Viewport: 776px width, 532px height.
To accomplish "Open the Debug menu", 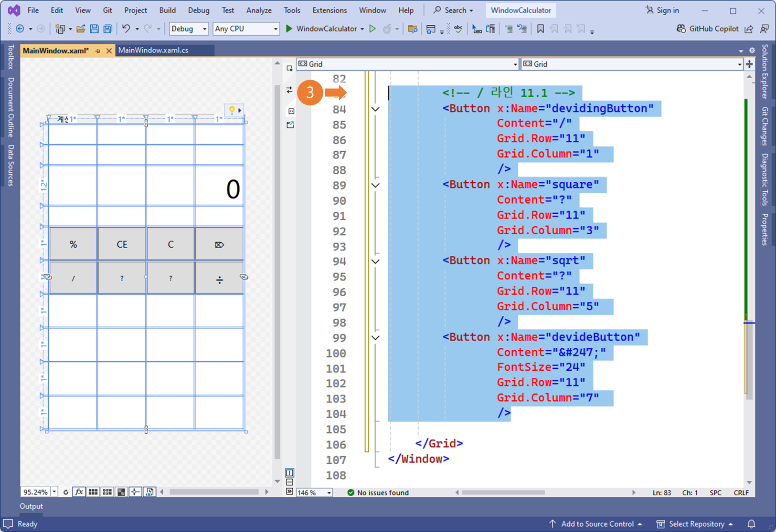I will point(199,10).
